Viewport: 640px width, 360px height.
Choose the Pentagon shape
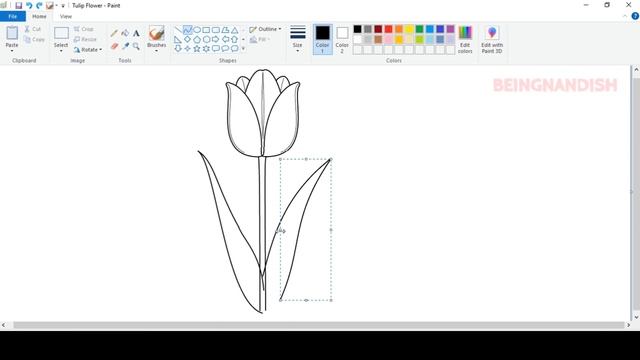tap(197, 39)
